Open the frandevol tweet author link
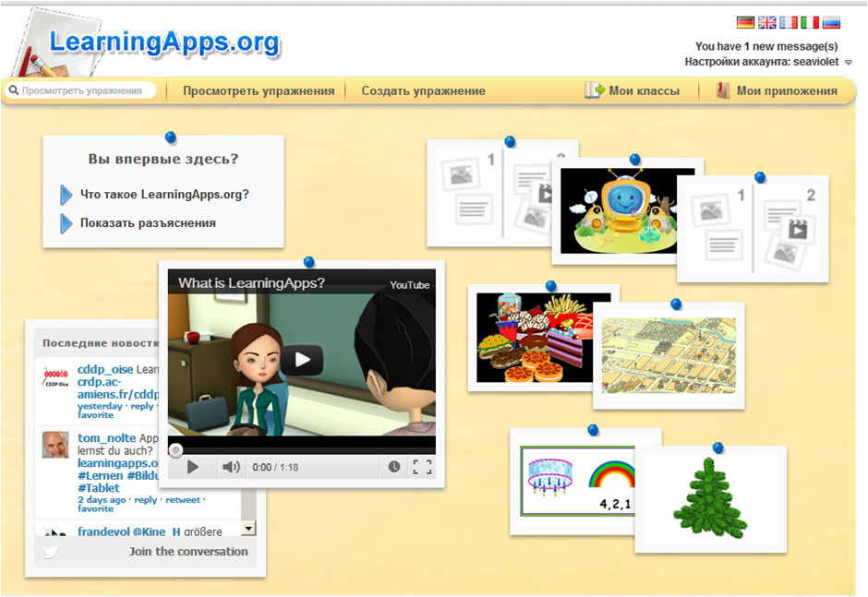 point(103,531)
